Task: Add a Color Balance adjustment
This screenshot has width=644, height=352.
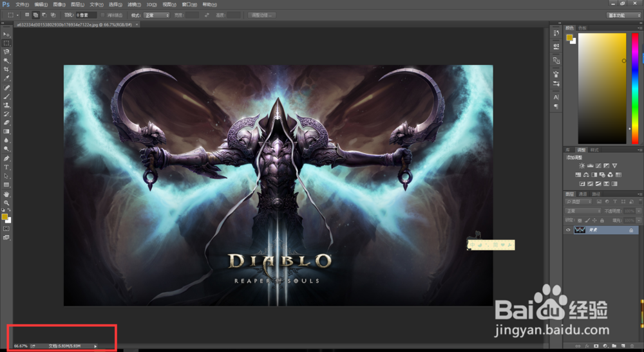Action: [586, 175]
